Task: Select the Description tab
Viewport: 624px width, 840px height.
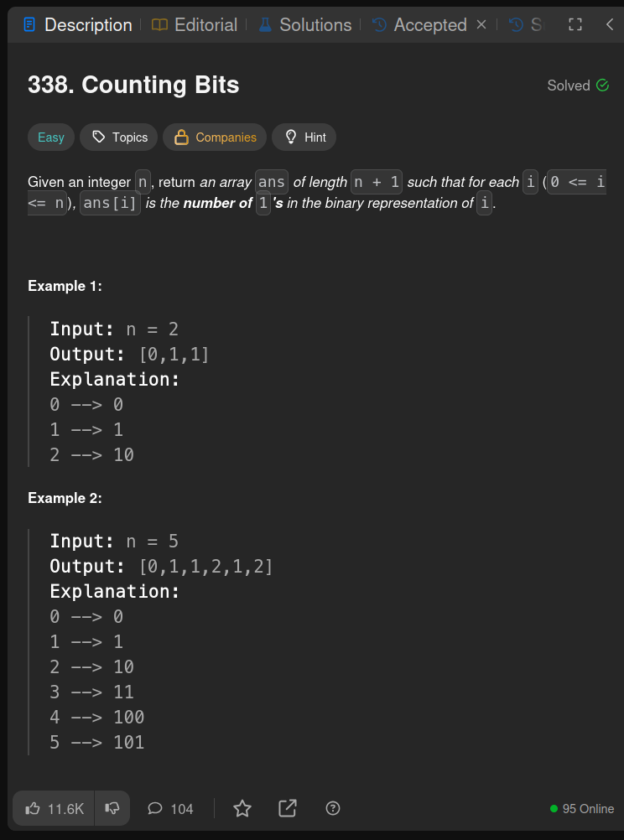Action: click(x=78, y=24)
